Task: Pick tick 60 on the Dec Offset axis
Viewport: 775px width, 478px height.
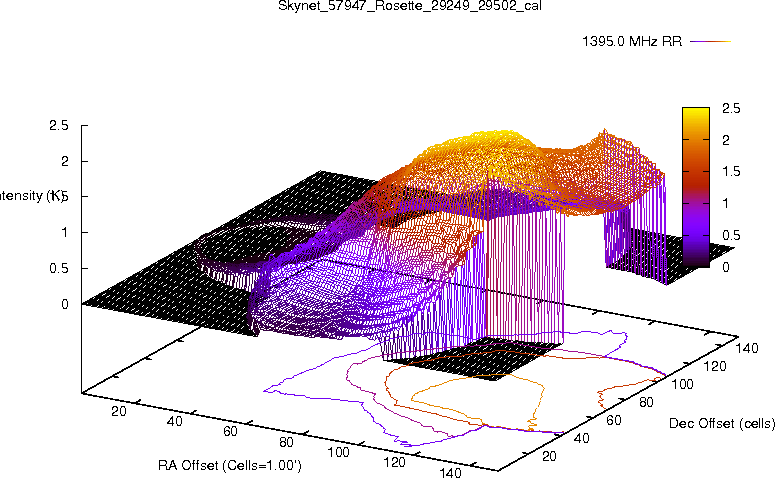Action: coord(614,420)
